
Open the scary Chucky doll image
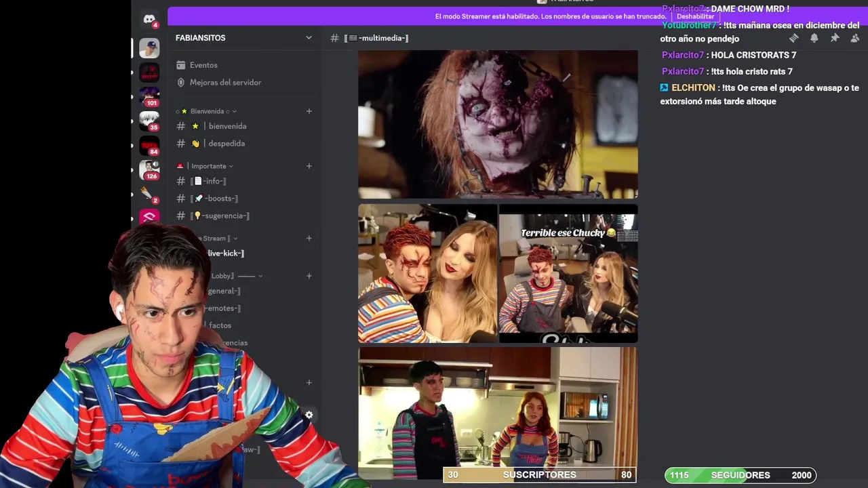point(498,125)
